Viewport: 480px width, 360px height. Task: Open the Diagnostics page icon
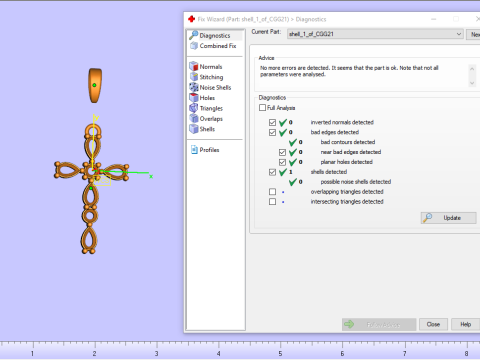194,35
